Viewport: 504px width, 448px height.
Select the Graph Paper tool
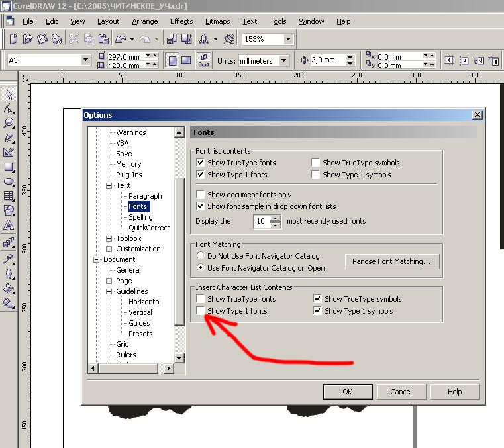(x=9, y=196)
